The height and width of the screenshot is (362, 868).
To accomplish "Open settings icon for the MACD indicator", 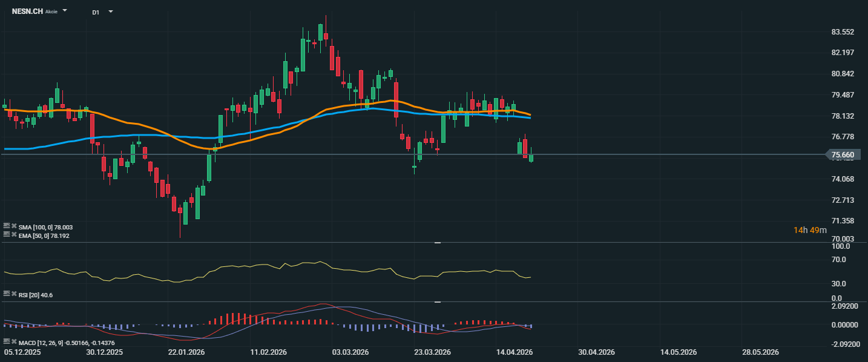I will click(6, 342).
